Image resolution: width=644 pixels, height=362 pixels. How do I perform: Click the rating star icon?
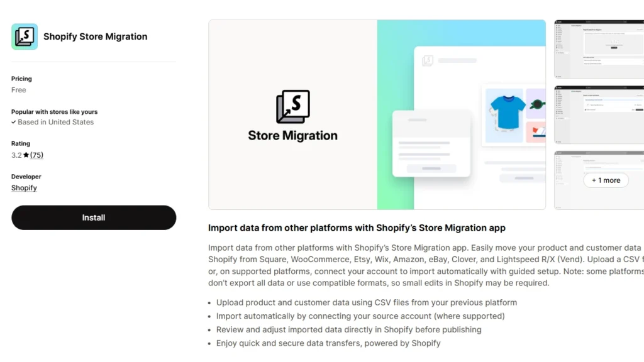pos(26,155)
